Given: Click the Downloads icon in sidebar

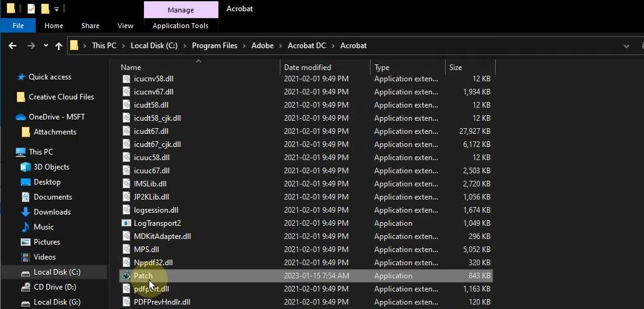Looking at the screenshot, I should click(26, 212).
